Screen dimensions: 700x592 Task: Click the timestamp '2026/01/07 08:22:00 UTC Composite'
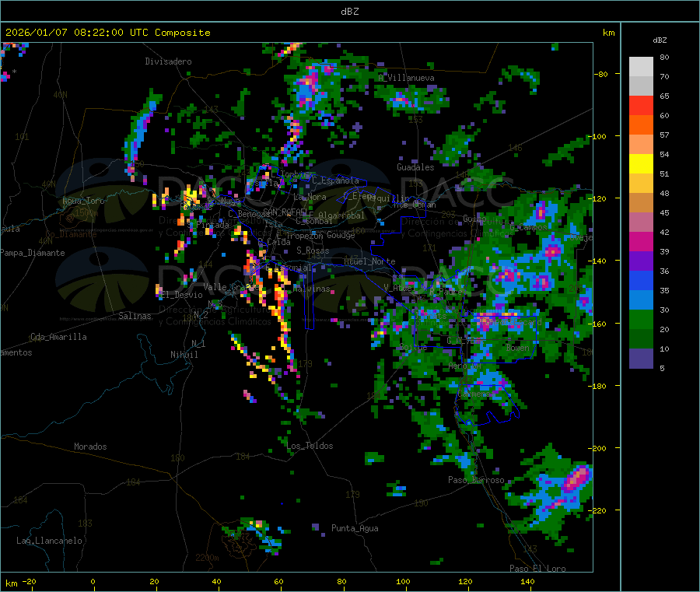[107, 33]
